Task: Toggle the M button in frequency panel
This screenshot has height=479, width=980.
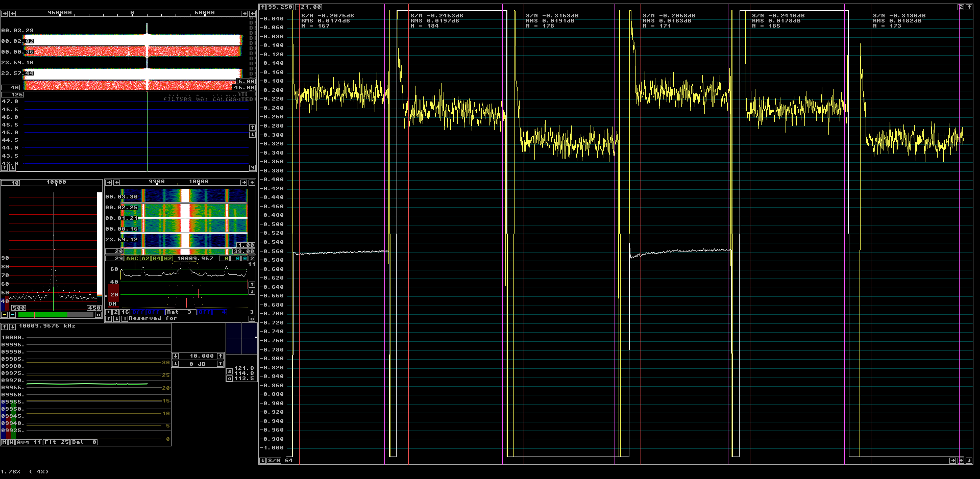Action: point(4,442)
